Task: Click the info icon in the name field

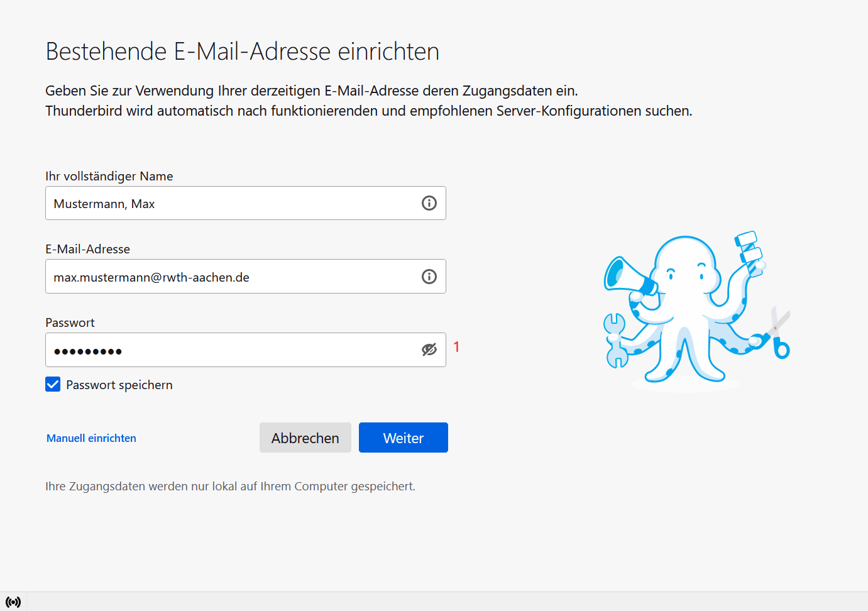Action: (429, 203)
